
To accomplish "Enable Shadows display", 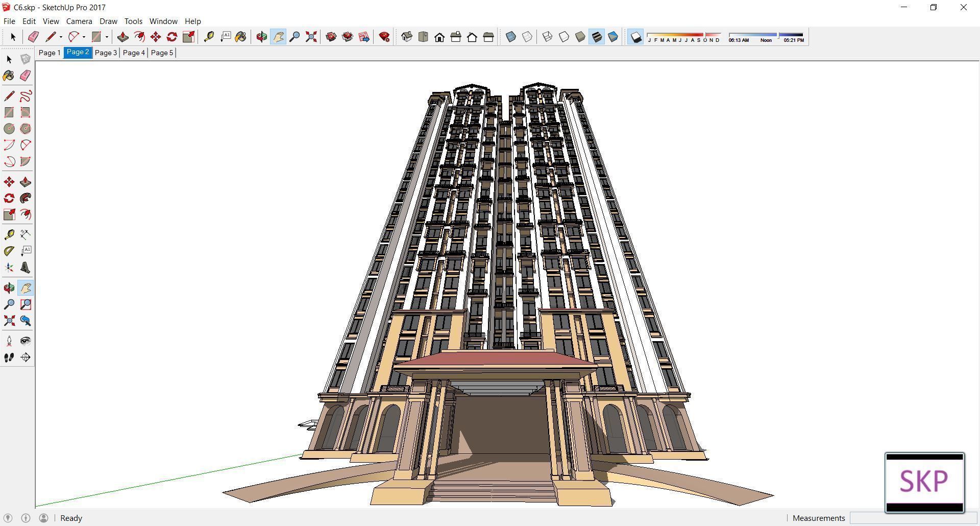I will (x=635, y=37).
